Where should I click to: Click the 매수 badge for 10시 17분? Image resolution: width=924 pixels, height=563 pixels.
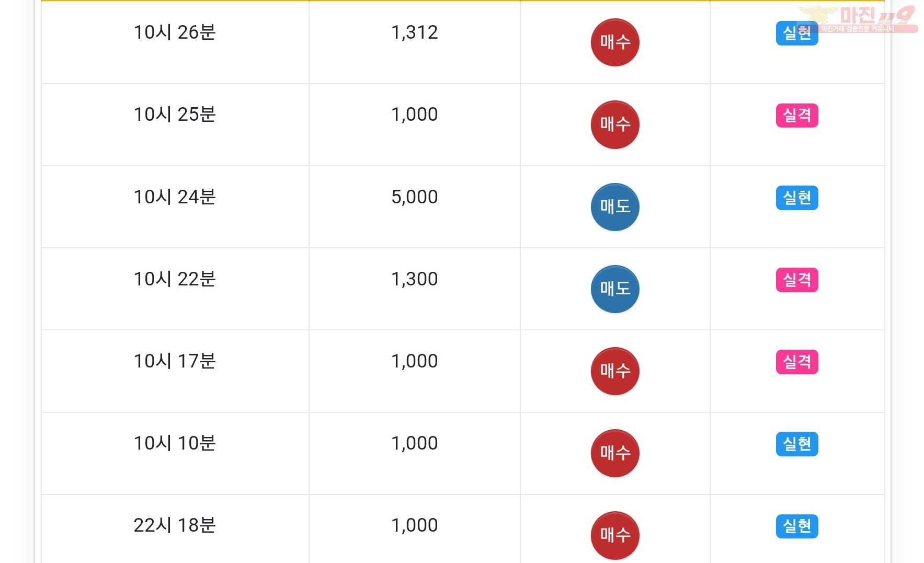click(x=615, y=371)
